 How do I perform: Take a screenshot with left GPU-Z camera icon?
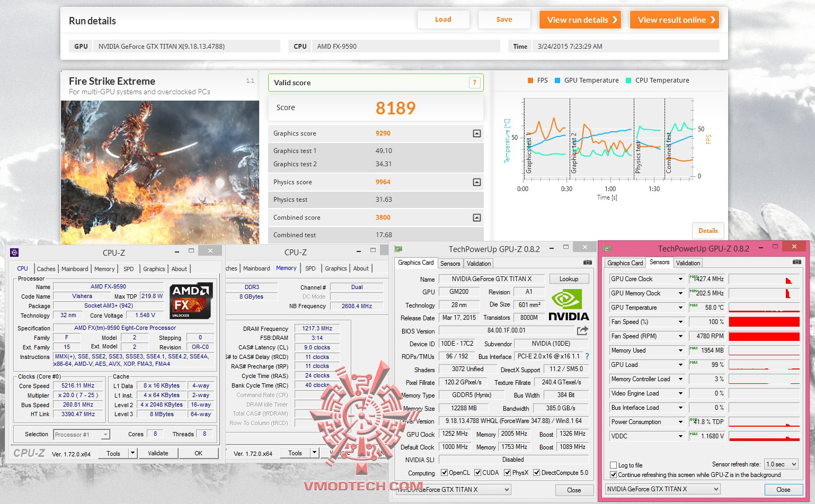pos(587,263)
